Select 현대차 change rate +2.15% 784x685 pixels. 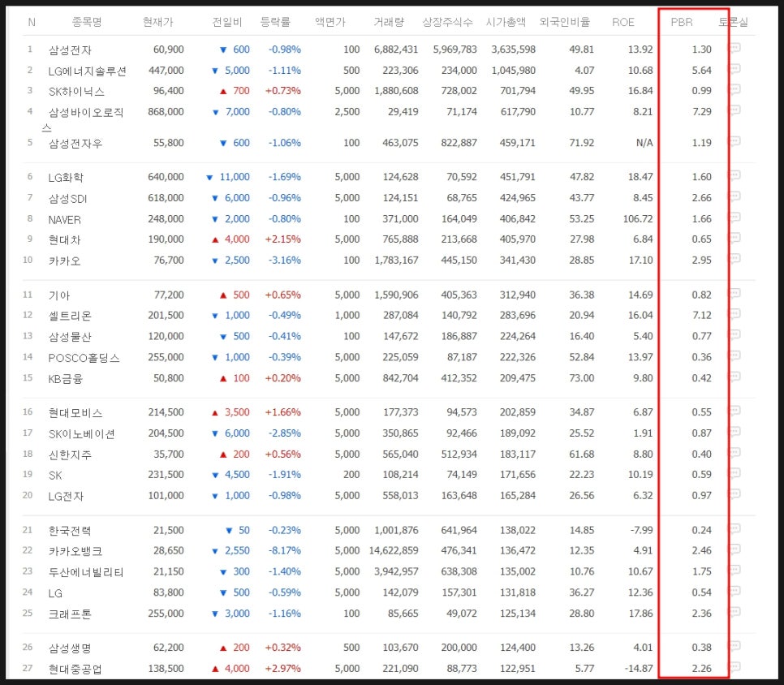pyautogui.click(x=282, y=239)
